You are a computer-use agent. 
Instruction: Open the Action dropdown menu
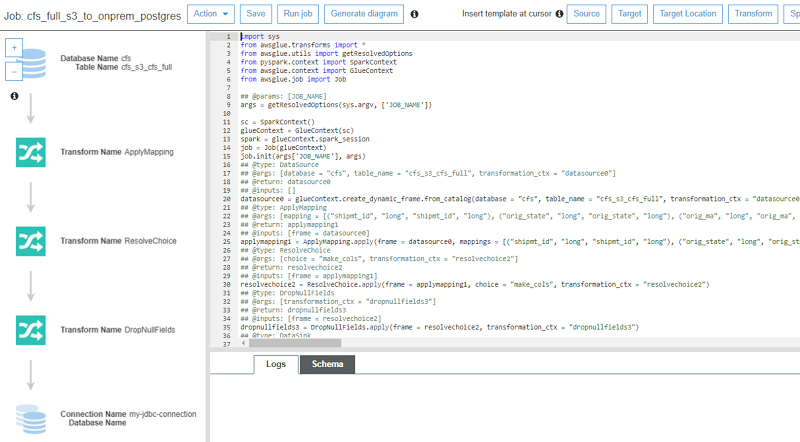point(211,14)
